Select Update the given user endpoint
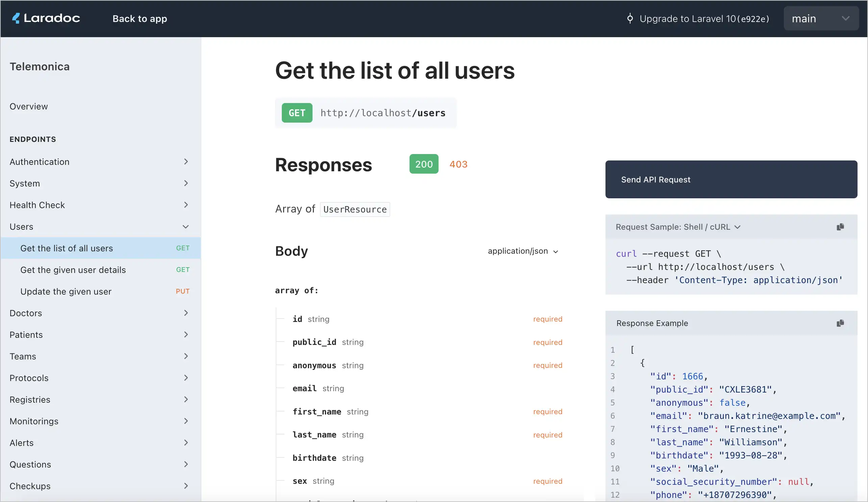Image resolution: width=868 pixels, height=502 pixels. [x=66, y=291]
